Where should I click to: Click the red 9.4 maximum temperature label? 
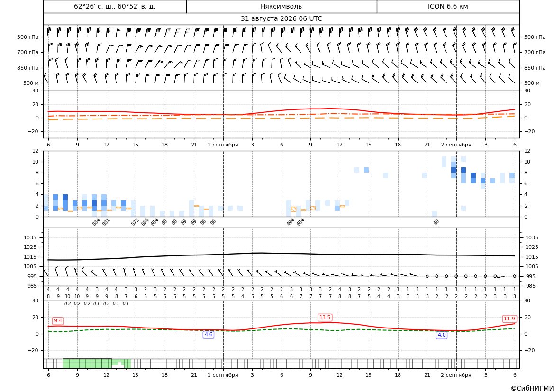point(58,320)
